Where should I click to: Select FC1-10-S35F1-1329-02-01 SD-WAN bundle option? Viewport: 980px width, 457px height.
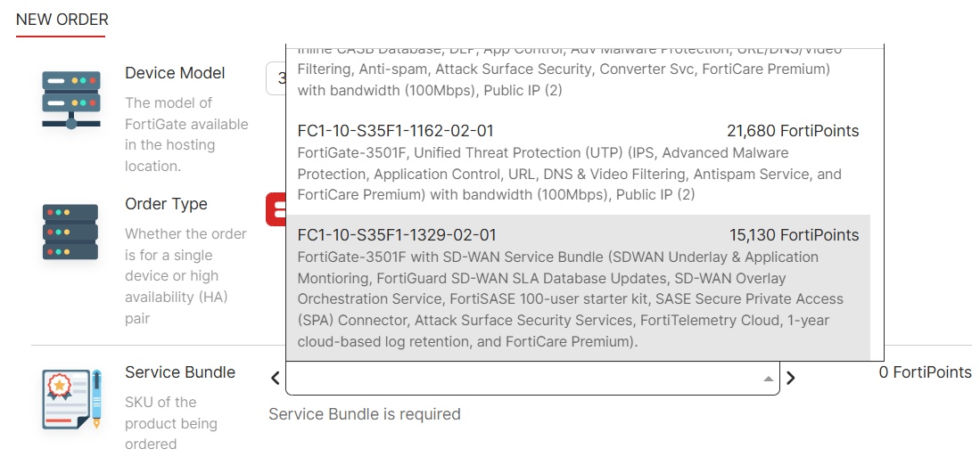point(578,288)
